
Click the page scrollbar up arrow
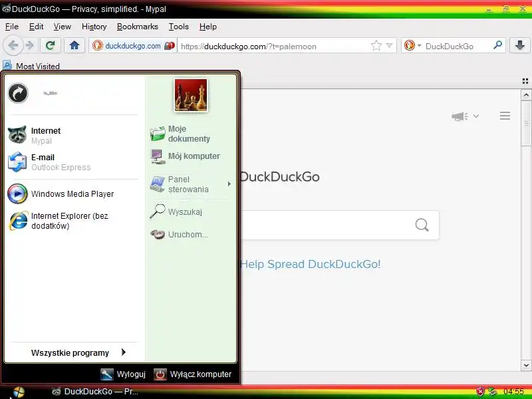[x=526, y=94]
